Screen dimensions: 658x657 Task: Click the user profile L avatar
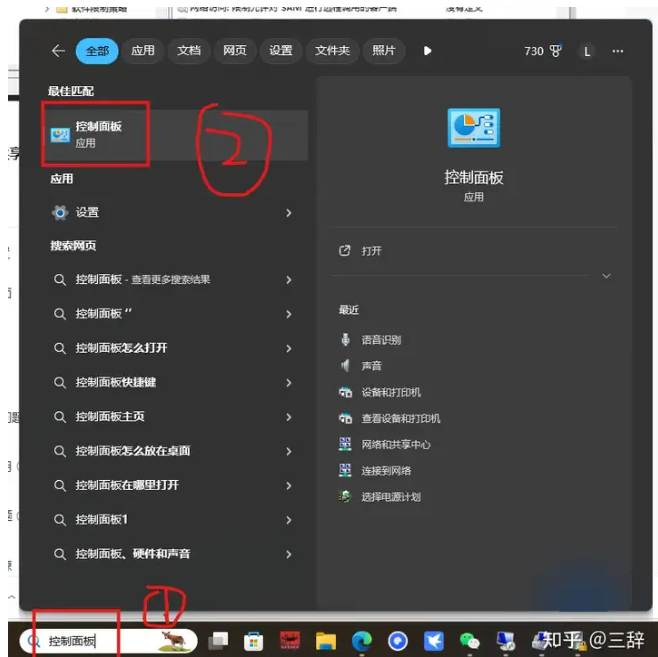(587, 51)
